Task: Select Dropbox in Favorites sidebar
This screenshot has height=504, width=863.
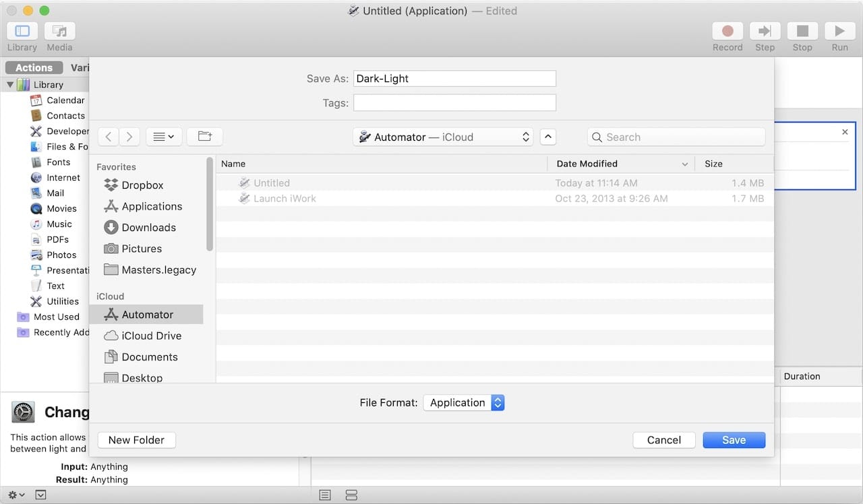Action: pyautogui.click(x=142, y=185)
